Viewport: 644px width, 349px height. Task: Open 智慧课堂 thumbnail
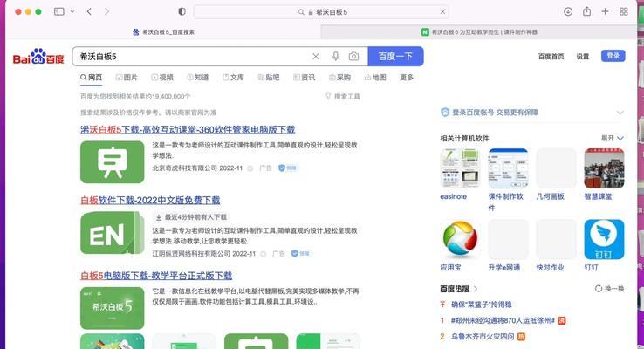coord(604,168)
